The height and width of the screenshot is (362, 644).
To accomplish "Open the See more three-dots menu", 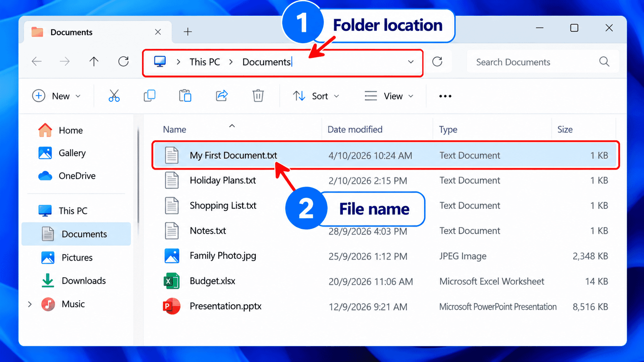I will (x=445, y=96).
